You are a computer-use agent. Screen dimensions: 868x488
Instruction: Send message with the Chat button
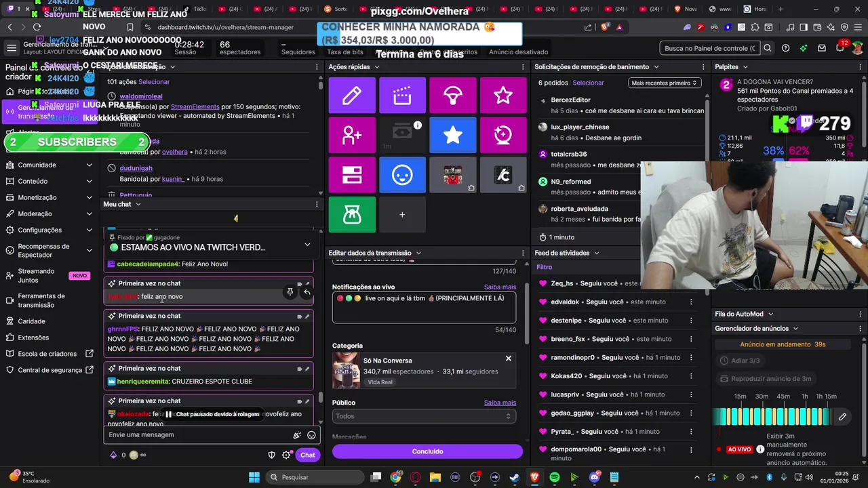coord(308,455)
